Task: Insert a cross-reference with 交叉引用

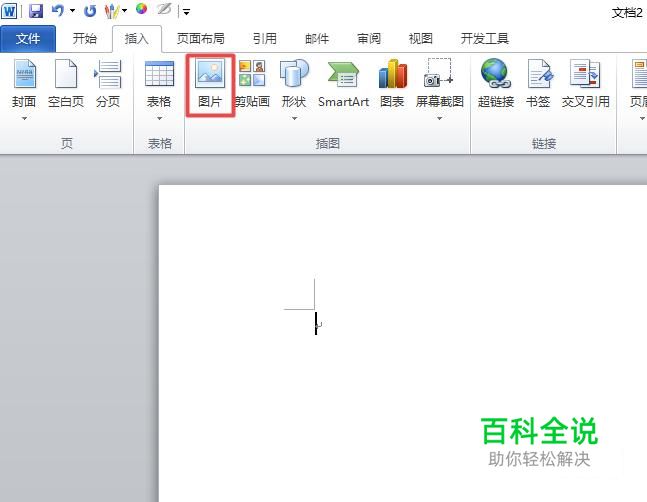Action: coord(586,84)
